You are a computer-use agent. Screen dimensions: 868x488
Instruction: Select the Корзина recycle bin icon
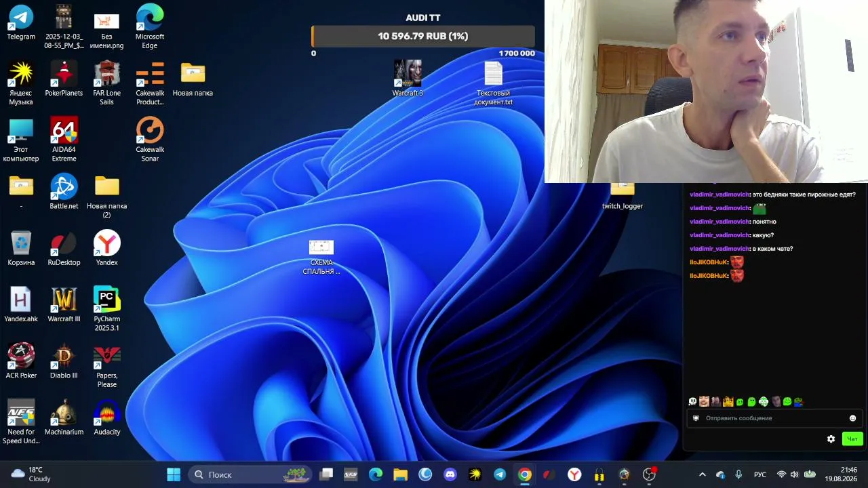pyautogui.click(x=21, y=248)
